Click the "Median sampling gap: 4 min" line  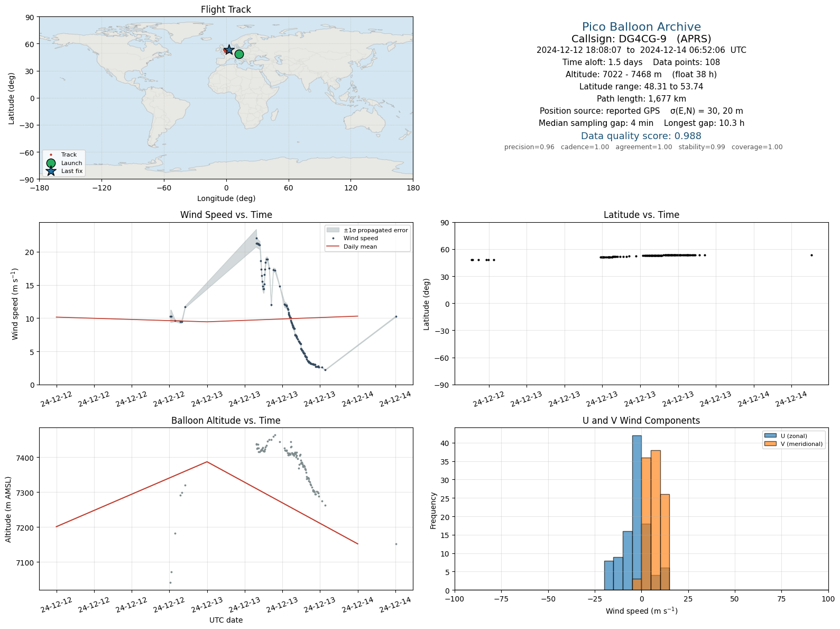(x=641, y=123)
